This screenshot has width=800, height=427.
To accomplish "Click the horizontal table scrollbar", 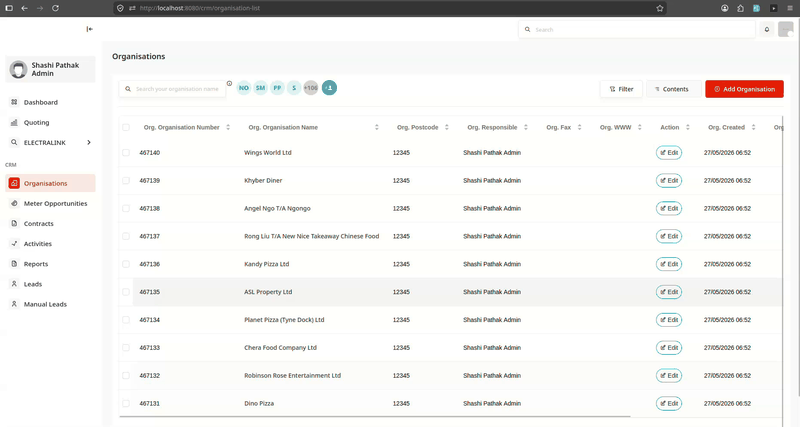I will 374,416.
